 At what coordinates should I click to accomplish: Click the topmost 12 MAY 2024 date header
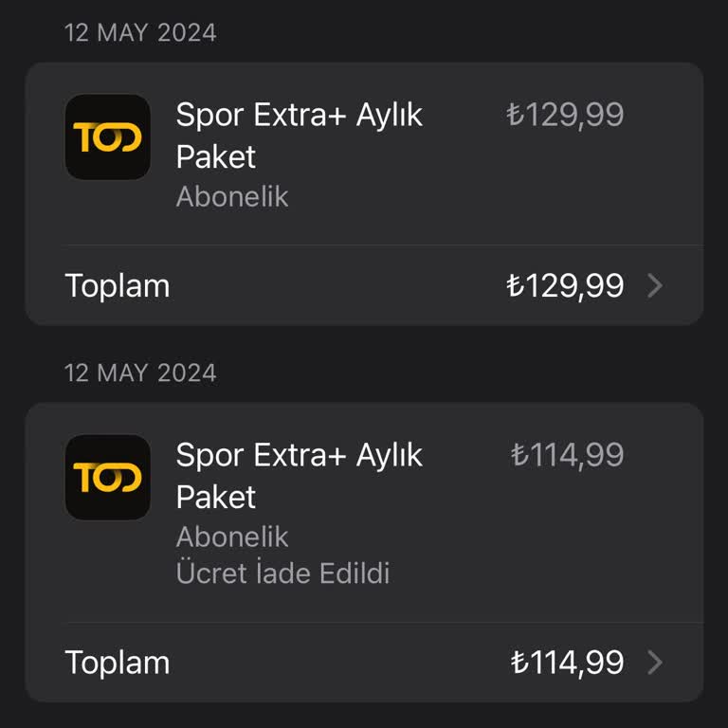coord(140,33)
